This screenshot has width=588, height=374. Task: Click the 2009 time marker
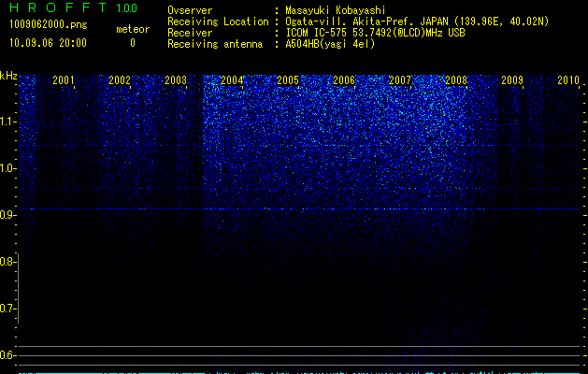pos(512,80)
